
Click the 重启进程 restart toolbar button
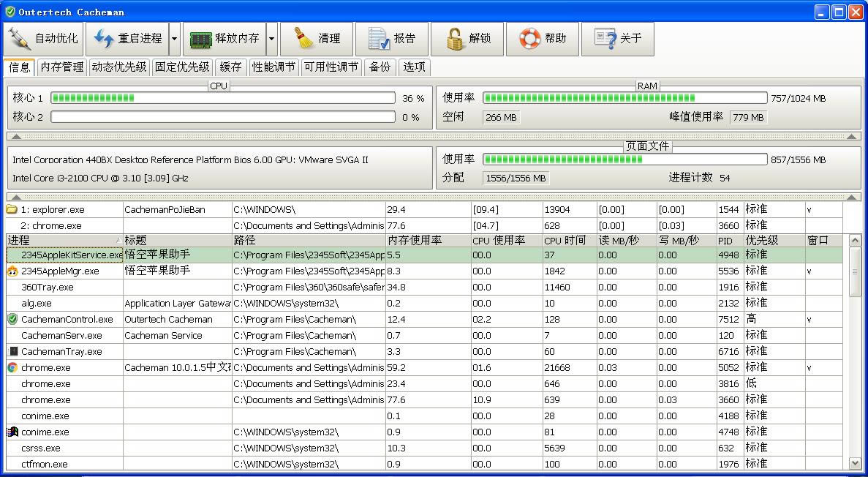127,39
